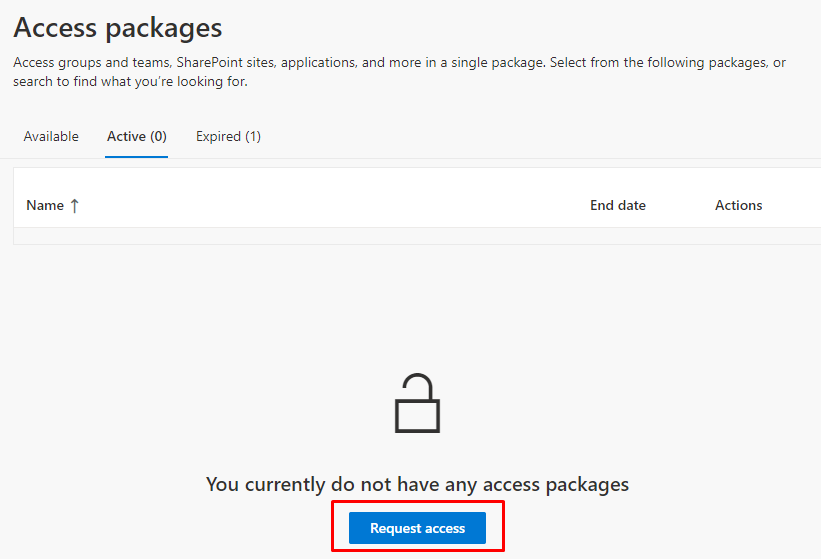The image size is (821, 559).
Task: Click the empty area above the padlock
Action: pos(417,310)
